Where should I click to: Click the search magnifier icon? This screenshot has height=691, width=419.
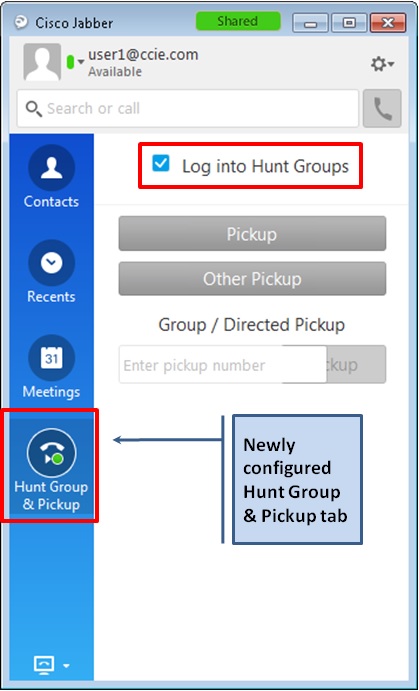[33, 108]
